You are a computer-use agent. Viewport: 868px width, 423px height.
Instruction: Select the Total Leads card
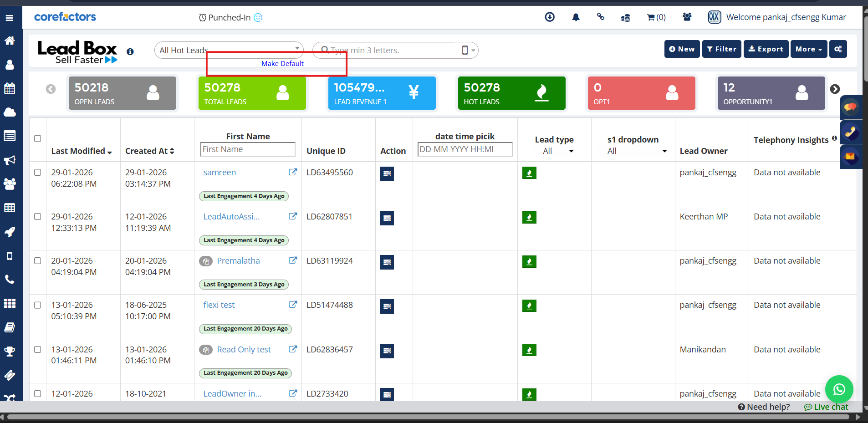[x=252, y=93]
